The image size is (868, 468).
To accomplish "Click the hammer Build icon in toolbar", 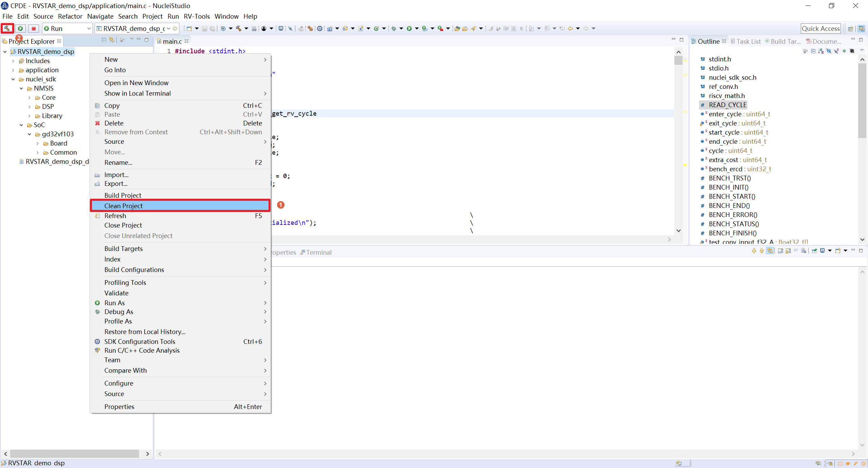I will (x=7, y=28).
